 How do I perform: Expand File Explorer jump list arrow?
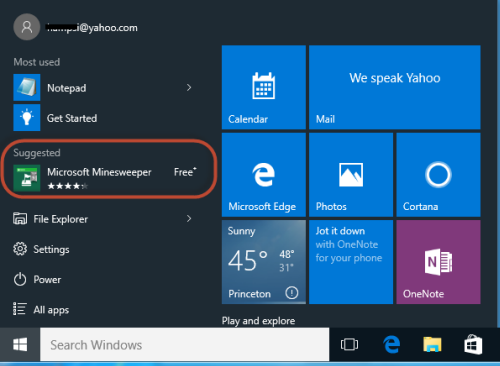coord(189,219)
